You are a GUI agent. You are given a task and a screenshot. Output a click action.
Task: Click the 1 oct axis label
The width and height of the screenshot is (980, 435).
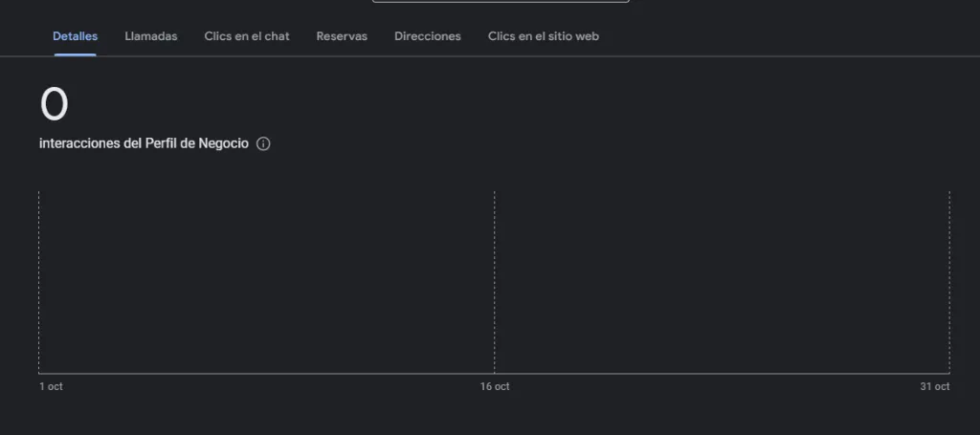coord(51,386)
